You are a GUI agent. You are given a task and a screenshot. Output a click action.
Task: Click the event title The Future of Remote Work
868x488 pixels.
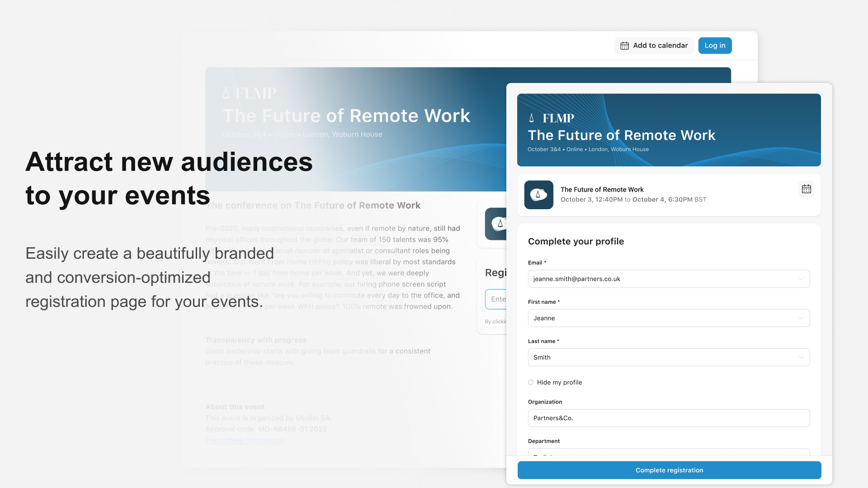[x=622, y=135]
